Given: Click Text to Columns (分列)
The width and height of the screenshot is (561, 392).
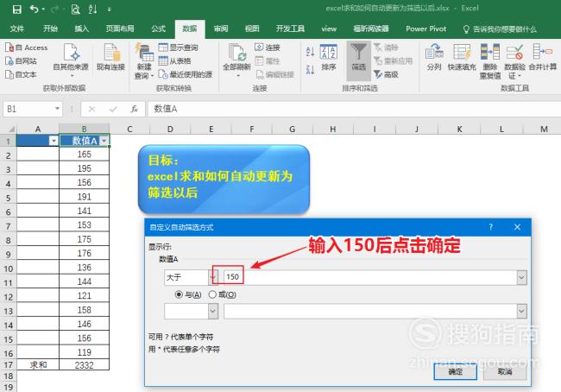Looking at the screenshot, I should click(434, 57).
